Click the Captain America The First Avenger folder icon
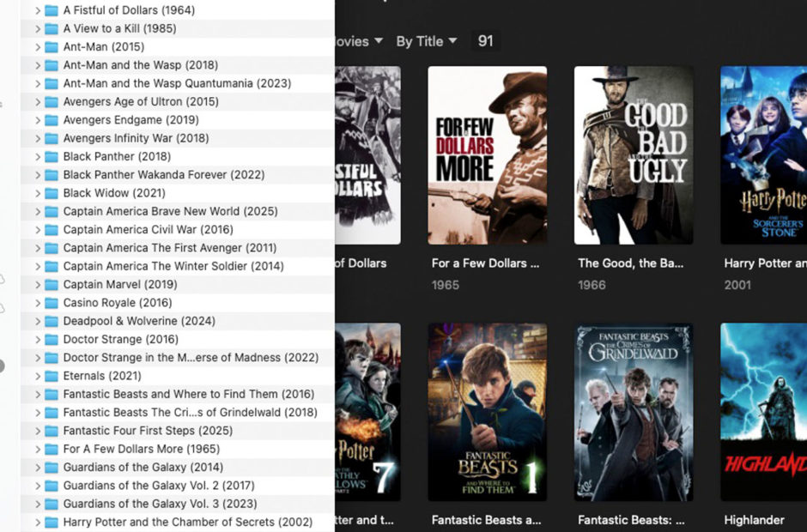 coord(52,248)
